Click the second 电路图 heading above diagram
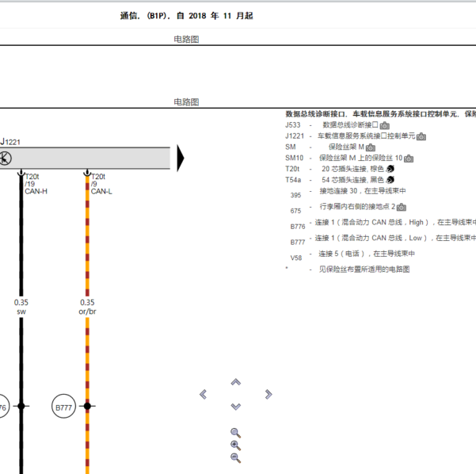The image size is (476, 474). 186,102
